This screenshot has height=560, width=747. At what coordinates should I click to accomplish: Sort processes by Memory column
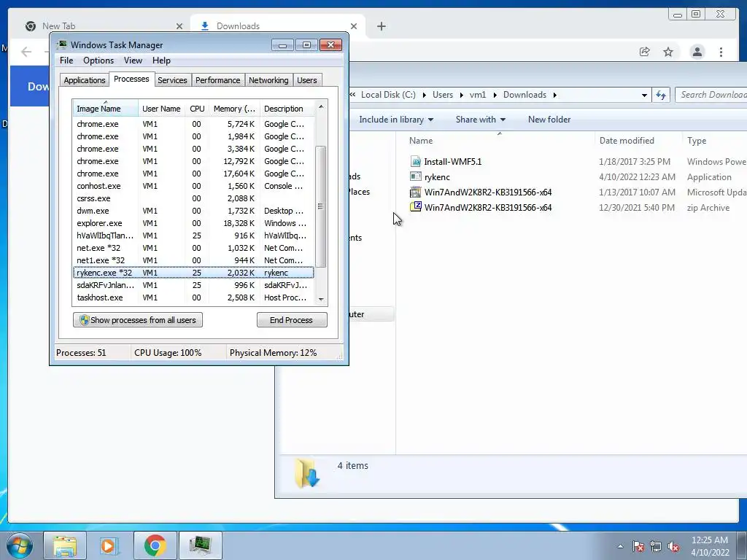pos(234,109)
